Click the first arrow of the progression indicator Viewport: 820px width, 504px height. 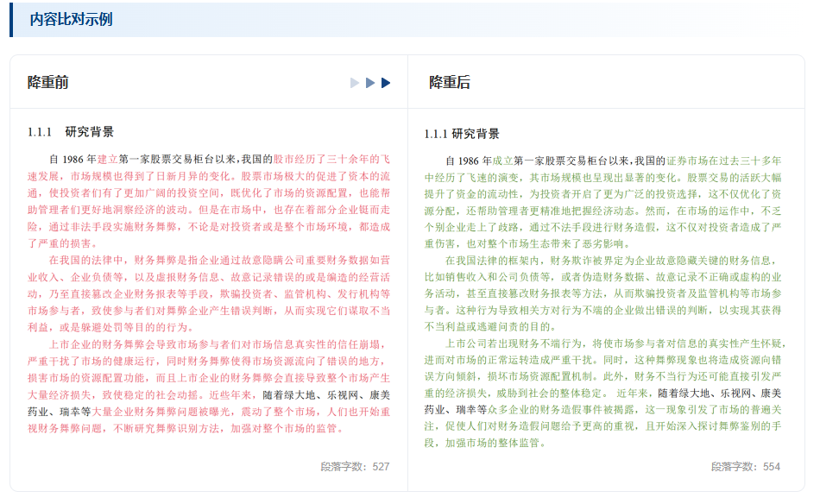[354, 83]
